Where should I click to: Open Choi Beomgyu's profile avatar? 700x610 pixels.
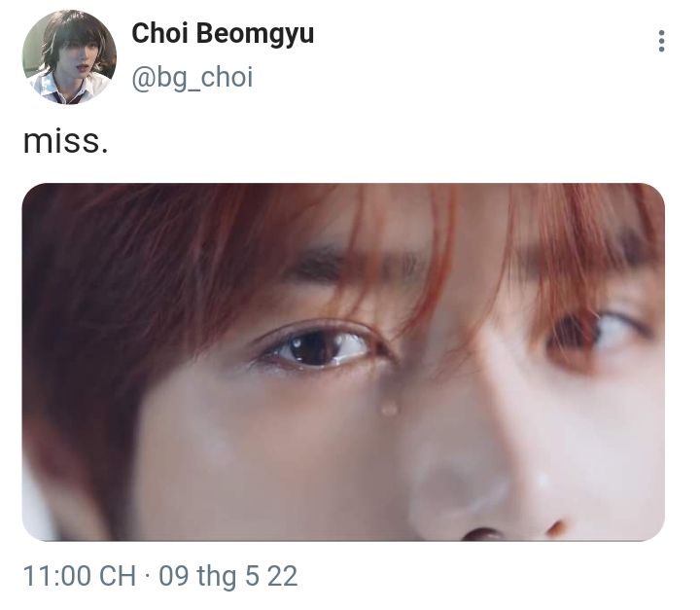[69, 56]
